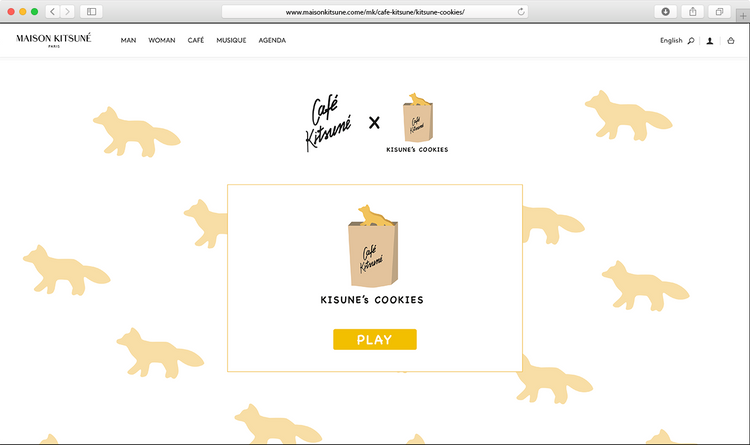Open the user account icon
Image resolution: width=750 pixels, height=445 pixels.
710,41
